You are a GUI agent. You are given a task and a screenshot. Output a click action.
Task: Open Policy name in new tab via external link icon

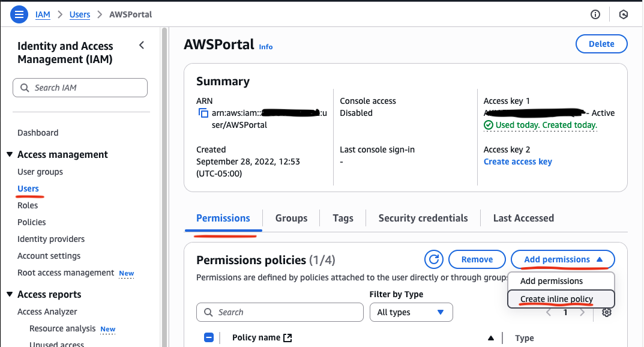[x=287, y=338]
